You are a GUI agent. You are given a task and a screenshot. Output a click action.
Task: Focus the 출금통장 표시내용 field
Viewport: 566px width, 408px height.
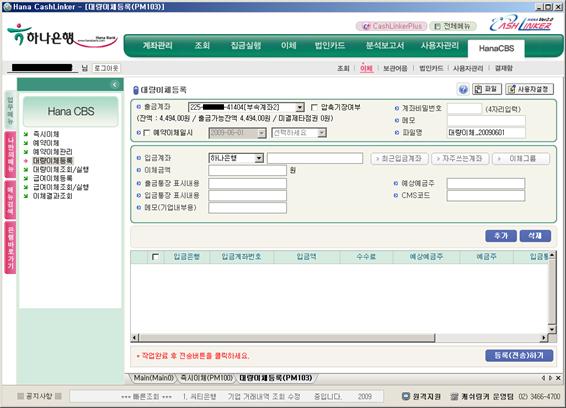[248, 183]
